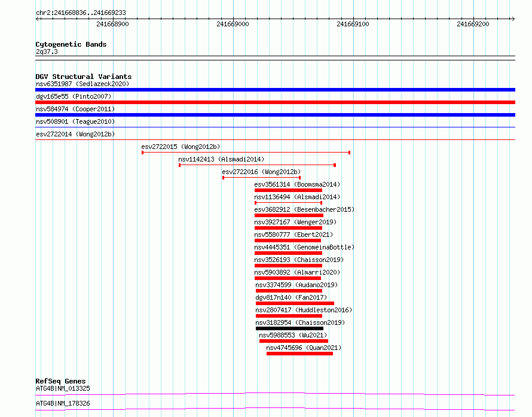This screenshot has height=417, width=532.
Task: Click the red bar under nsv4745696
Action: [299, 354]
